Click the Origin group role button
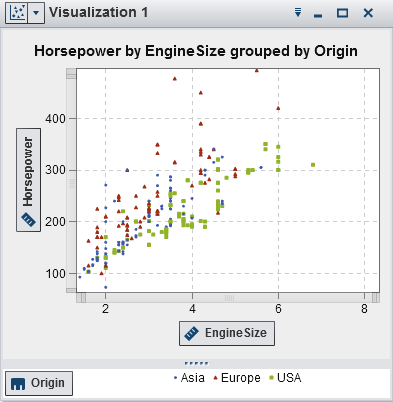 [x=39, y=383]
